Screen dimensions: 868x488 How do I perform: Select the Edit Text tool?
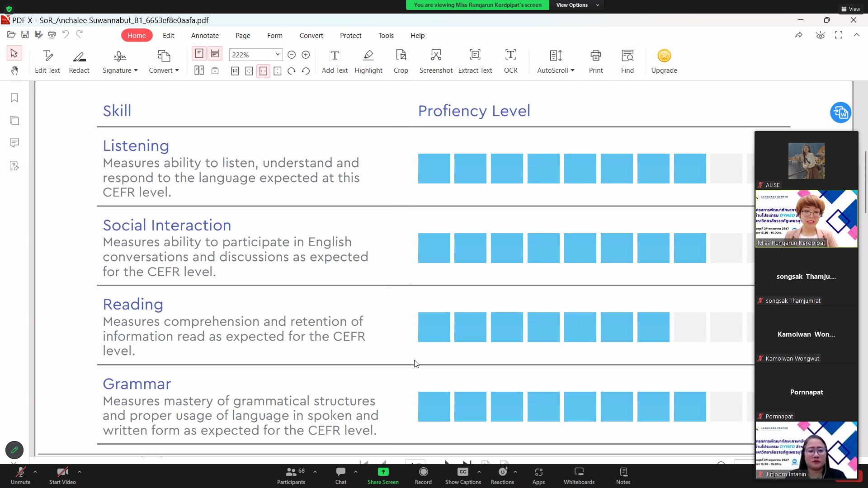point(47,61)
